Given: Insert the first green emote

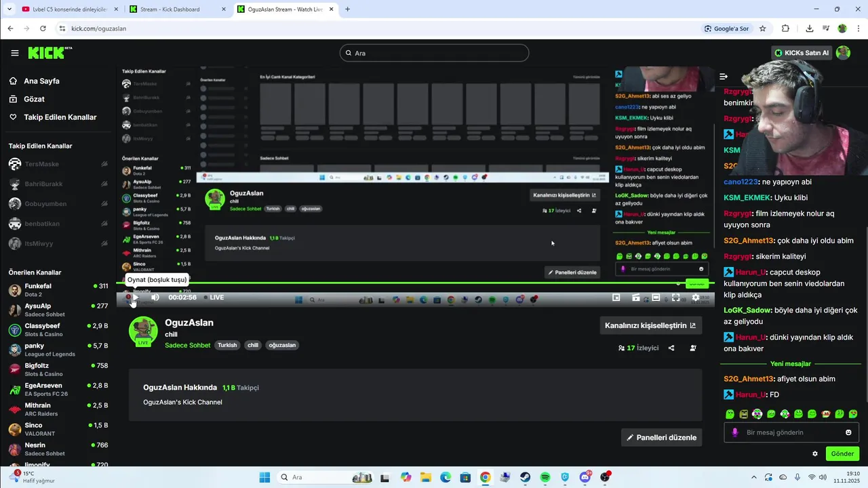Looking at the screenshot, I should (730, 413).
